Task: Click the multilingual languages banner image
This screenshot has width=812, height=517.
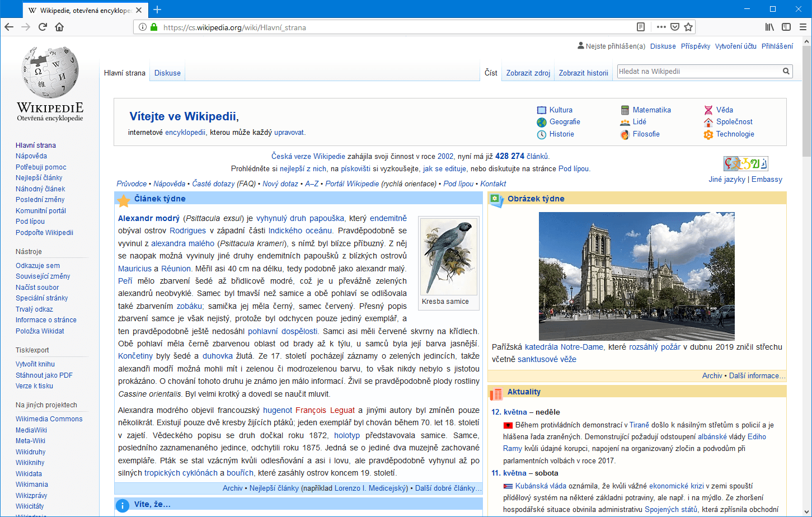Action: [745, 163]
